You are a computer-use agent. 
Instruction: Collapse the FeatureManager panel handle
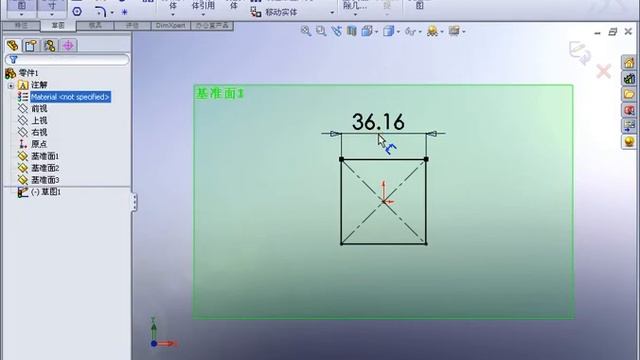tap(134, 202)
